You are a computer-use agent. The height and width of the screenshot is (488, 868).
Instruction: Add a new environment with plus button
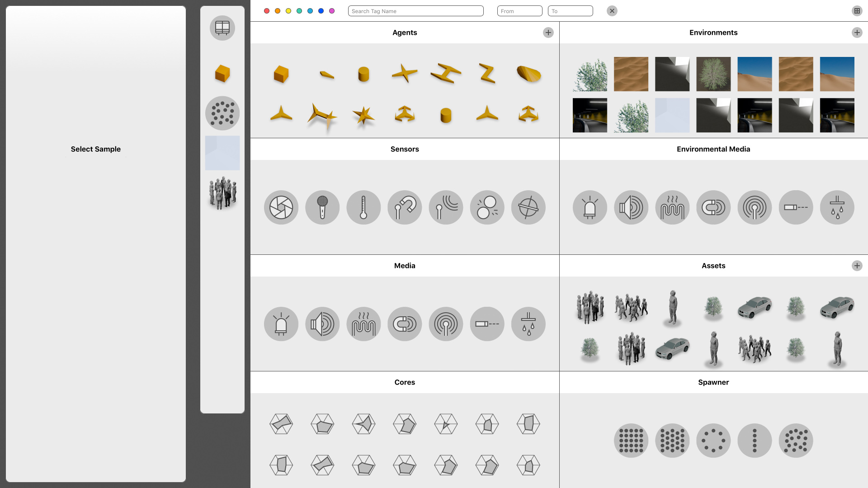857,33
